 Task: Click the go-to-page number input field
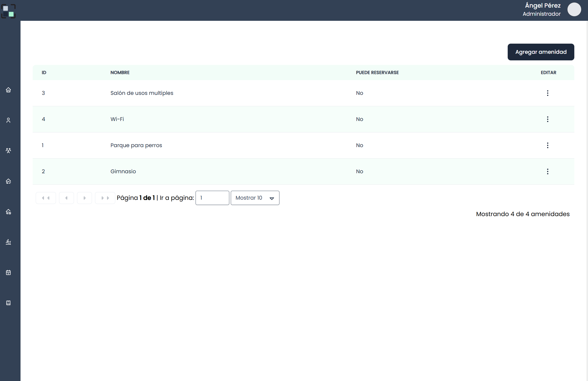tap(212, 198)
